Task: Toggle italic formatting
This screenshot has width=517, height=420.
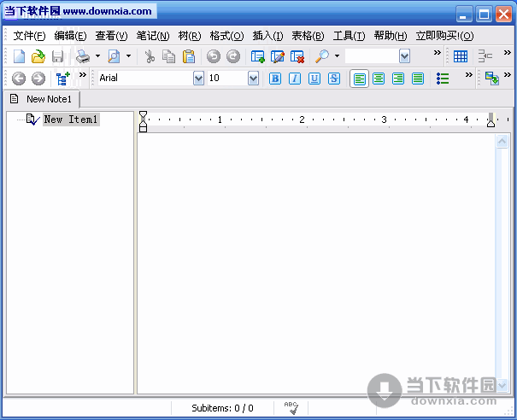Action: [295, 79]
